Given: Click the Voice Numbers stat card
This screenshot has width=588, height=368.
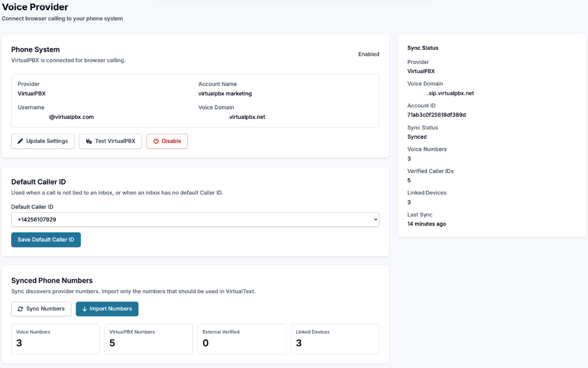Looking at the screenshot, I should 55,339.
